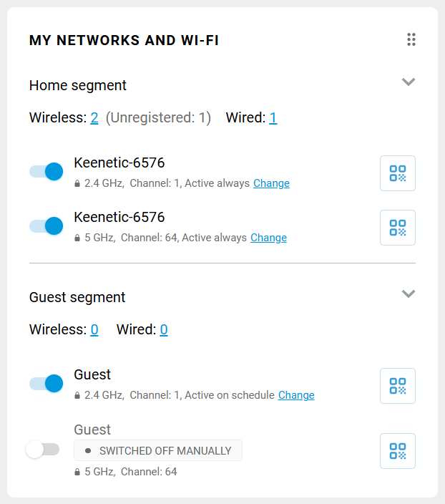Turn off the Guest 2.4 GHz network
The image size is (445, 504).
coord(47,384)
